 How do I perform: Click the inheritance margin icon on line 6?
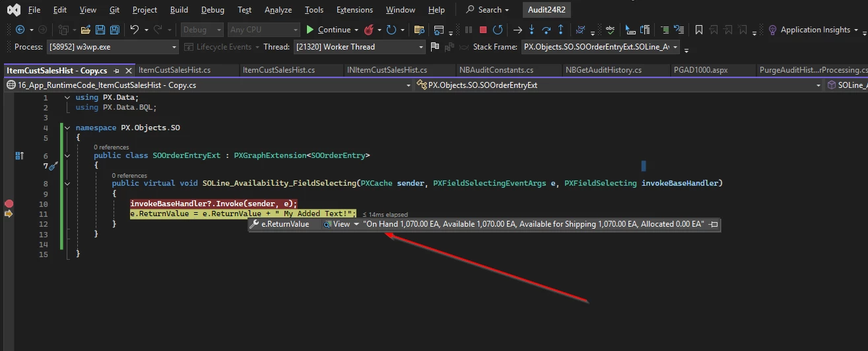coord(19,156)
